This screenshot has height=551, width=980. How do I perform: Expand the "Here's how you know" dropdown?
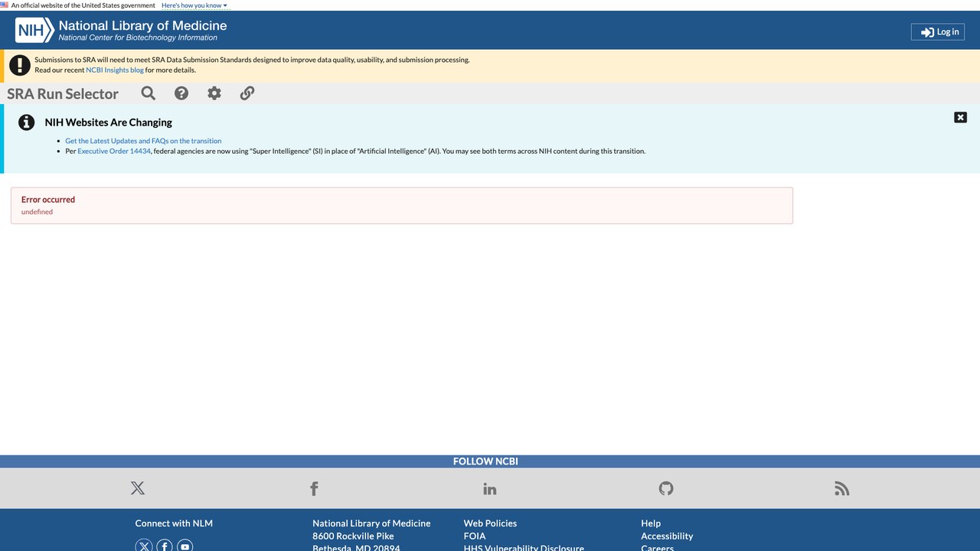click(x=194, y=5)
